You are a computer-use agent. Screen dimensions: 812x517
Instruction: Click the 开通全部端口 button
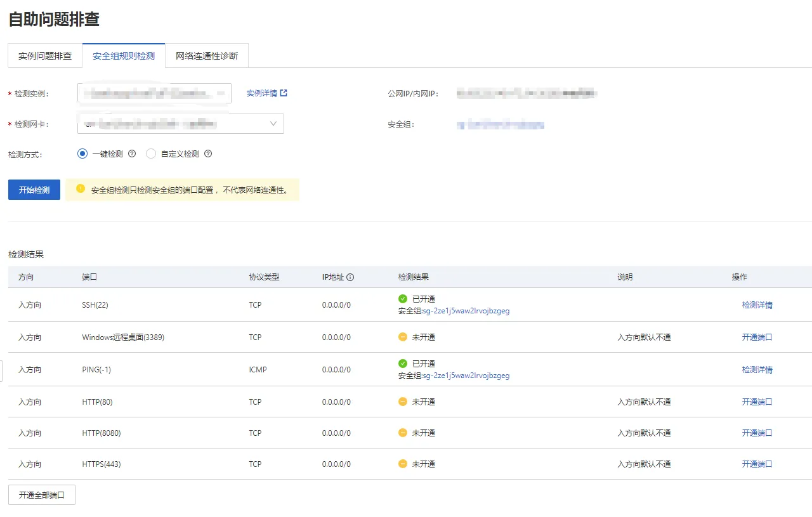tap(42, 495)
